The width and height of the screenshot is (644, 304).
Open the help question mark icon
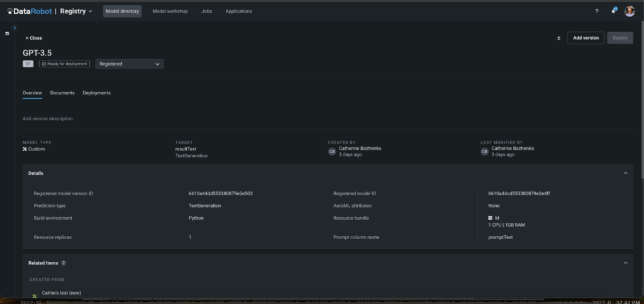(597, 11)
